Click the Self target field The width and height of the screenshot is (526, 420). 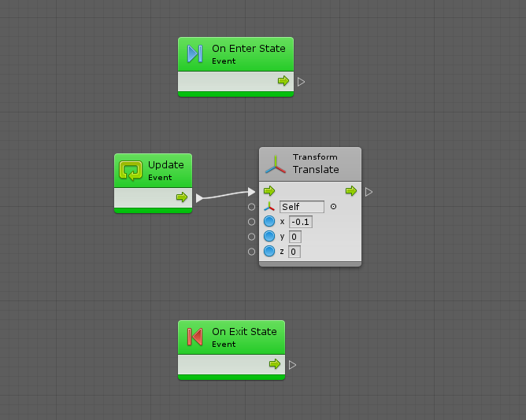click(x=302, y=207)
